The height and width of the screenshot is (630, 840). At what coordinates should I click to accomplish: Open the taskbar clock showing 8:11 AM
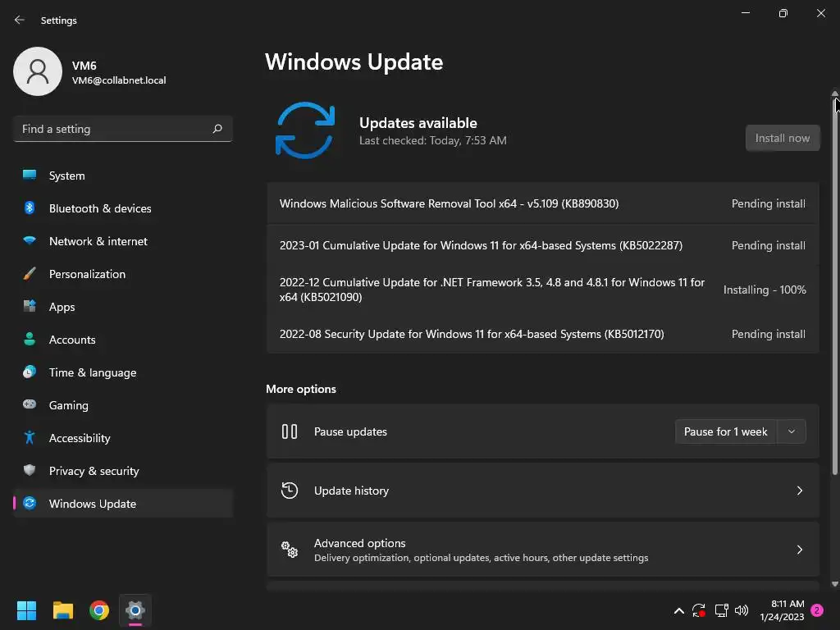782,610
